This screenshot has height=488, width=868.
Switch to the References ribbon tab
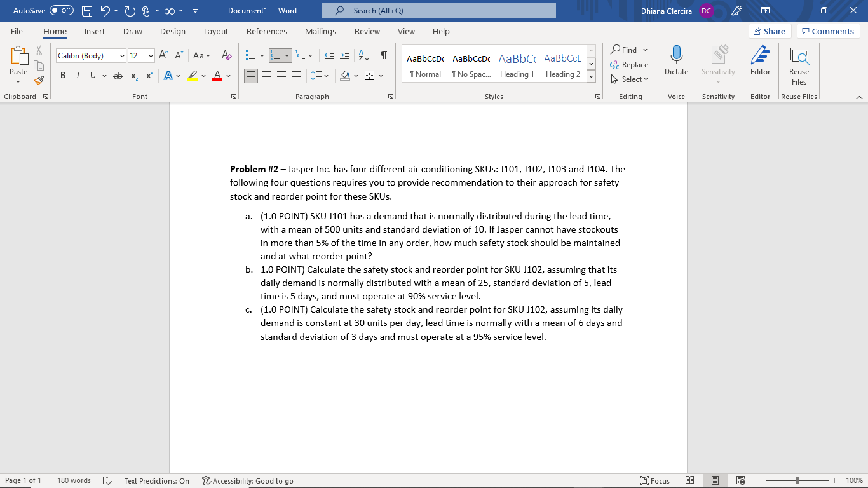[x=267, y=31]
